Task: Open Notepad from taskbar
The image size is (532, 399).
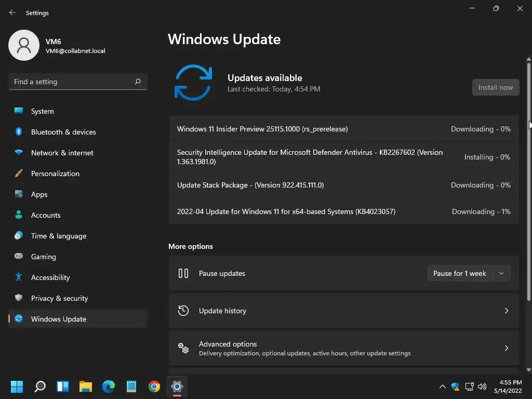Action: [131, 387]
